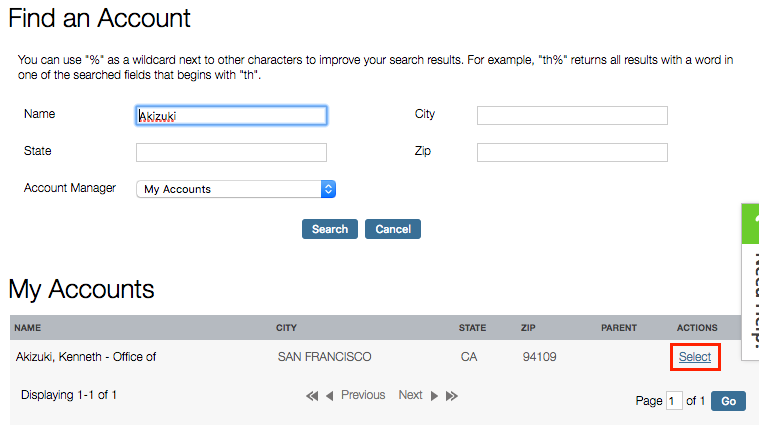759x431 pixels.
Task: Click the Search button
Action: (x=330, y=229)
